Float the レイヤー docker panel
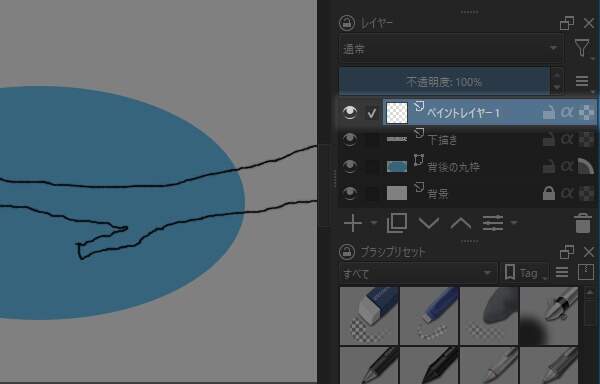The width and height of the screenshot is (600, 384). click(567, 23)
